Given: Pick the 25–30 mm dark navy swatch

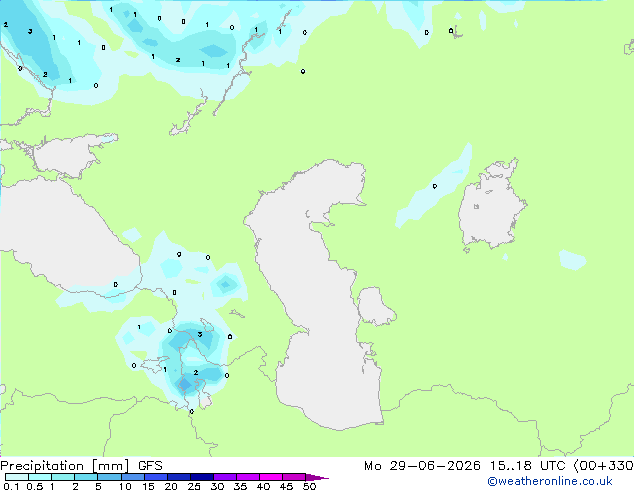Looking at the screenshot, I should coord(201,477).
